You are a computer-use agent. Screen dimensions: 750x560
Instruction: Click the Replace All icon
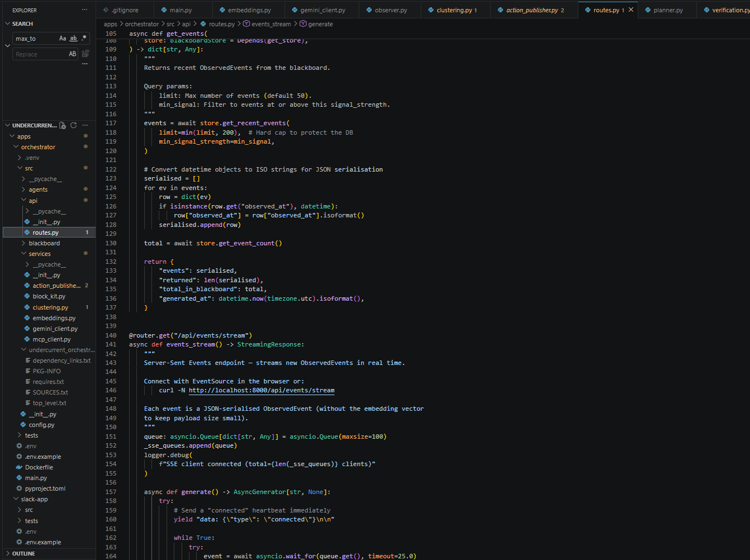(x=86, y=54)
